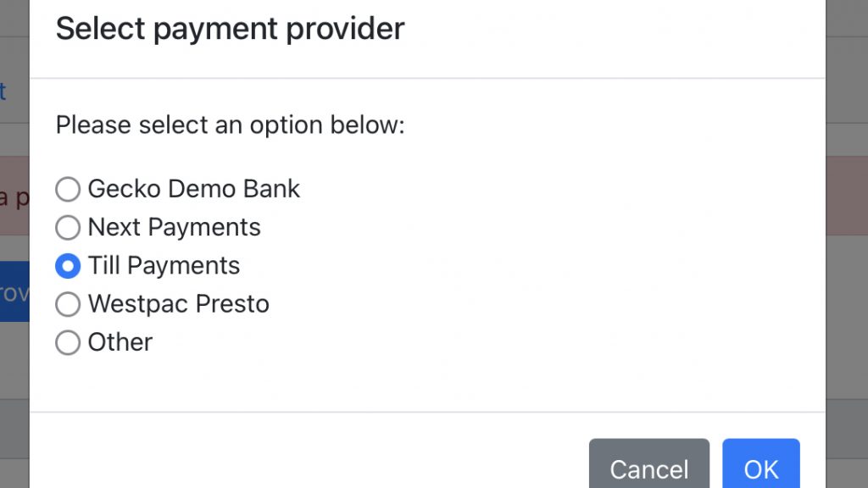The height and width of the screenshot is (488, 868).
Task: Click blank dialog body space below Other option
Action: (x=424, y=381)
